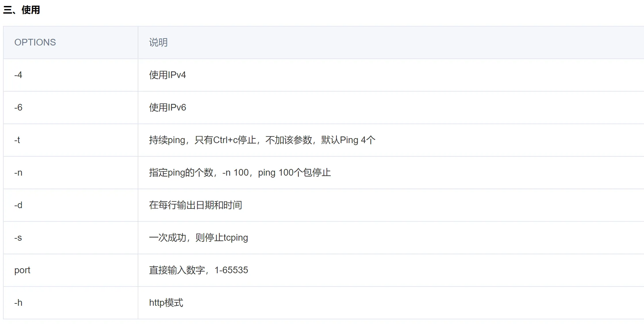Select the 'port' option cell
Image resolution: width=644 pixels, height=325 pixels.
pyautogui.click(x=22, y=270)
